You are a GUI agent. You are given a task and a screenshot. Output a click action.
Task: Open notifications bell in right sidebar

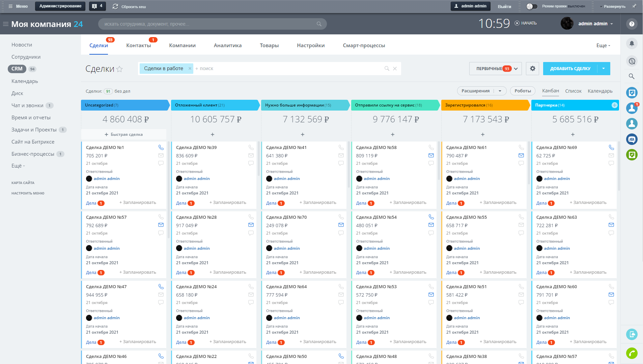tap(632, 43)
